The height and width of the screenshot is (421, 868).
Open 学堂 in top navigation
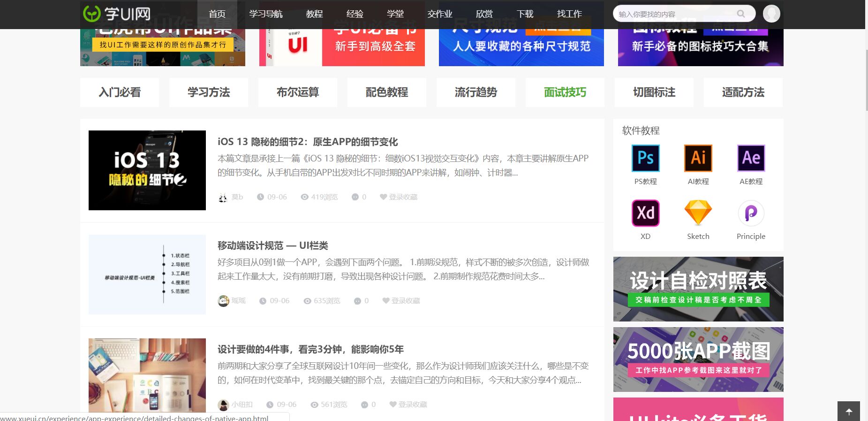395,14
